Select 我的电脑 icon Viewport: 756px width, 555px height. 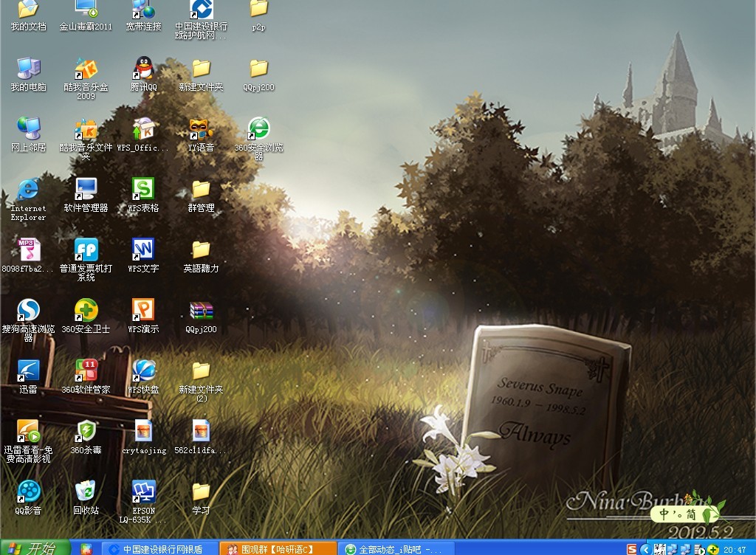point(29,75)
